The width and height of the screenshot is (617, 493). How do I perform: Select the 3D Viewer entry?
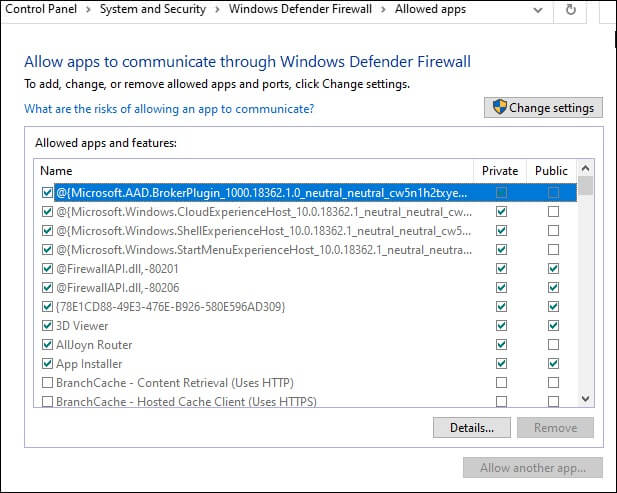coord(82,326)
